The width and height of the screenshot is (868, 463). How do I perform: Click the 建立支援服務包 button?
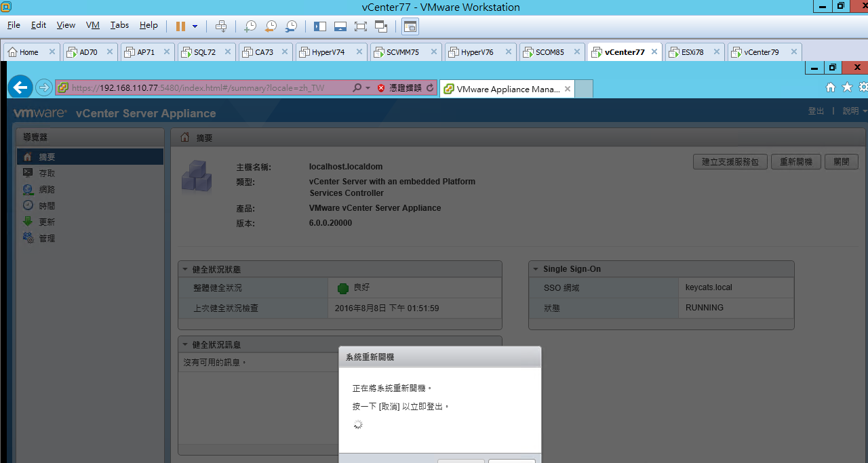(x=730, y=162)
